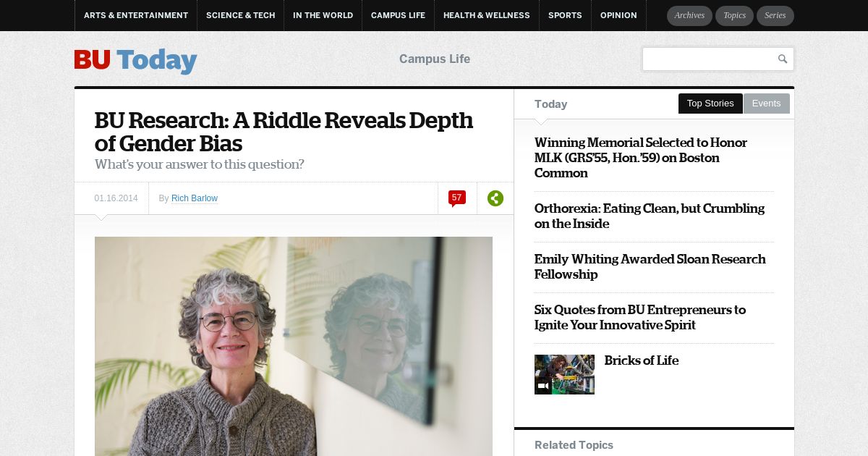
Task: Open the green share icon
Action: coord(495,198)
